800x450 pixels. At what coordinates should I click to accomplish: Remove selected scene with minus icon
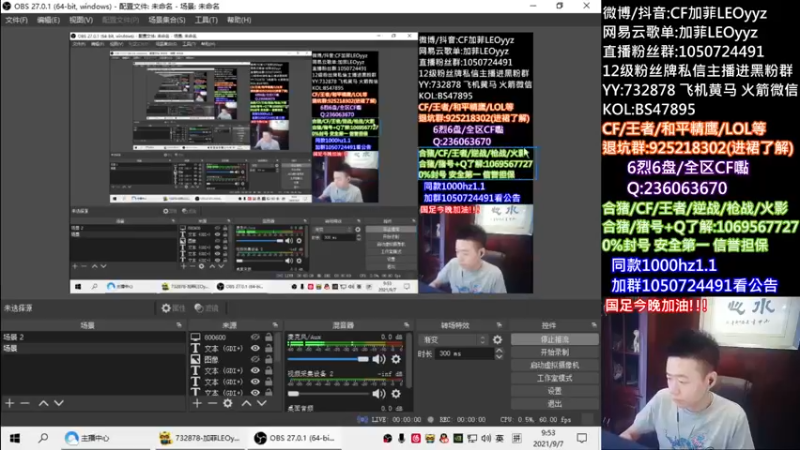pyautogui.click(x=25, y=403)
